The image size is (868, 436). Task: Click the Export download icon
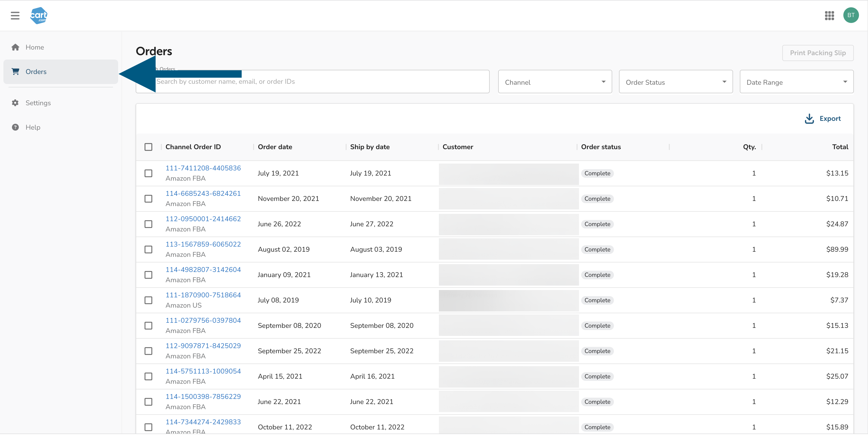point(809,119)
